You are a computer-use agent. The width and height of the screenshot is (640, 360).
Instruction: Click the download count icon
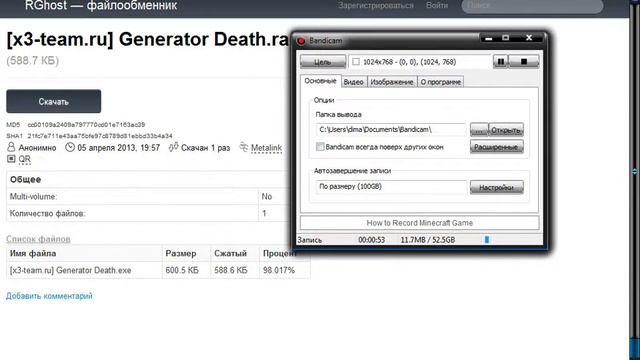[173, 147]
